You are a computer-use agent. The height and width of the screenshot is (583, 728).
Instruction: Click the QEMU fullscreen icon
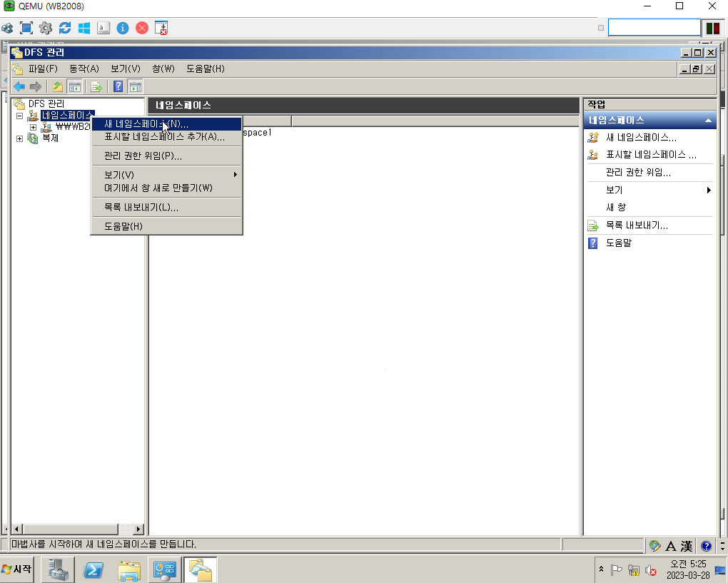click(x=26, y=28)
